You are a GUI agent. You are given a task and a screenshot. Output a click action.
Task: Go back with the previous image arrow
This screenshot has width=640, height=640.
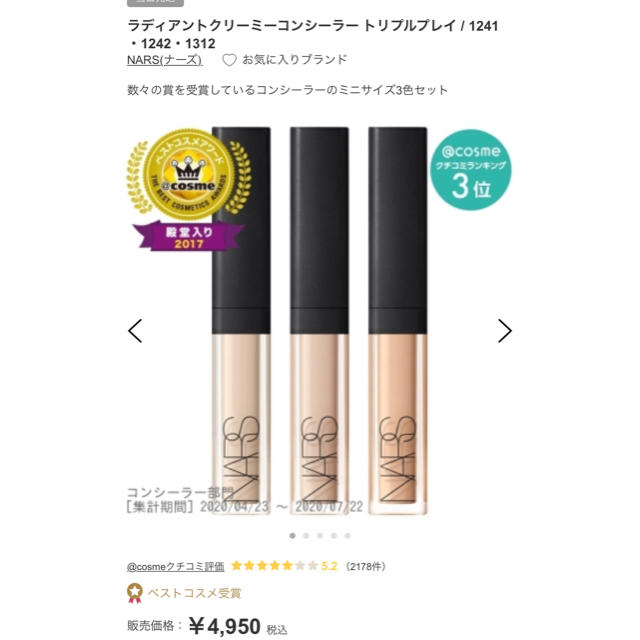135,331
